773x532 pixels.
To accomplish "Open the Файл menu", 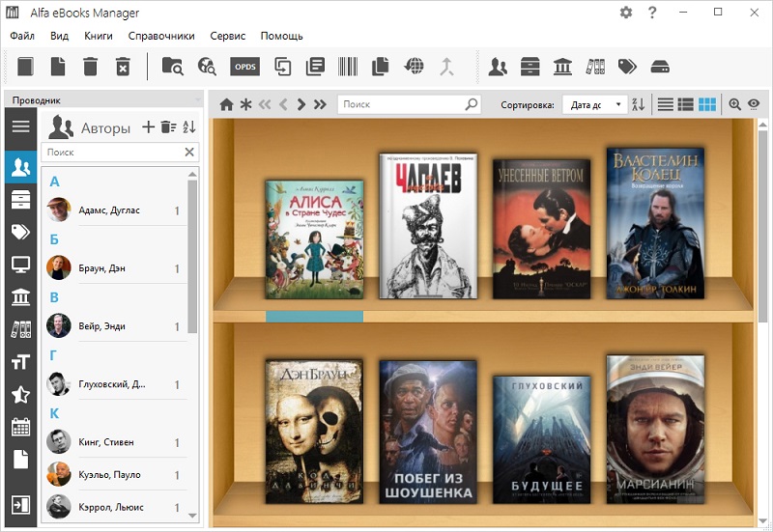I will click(22, 36).
